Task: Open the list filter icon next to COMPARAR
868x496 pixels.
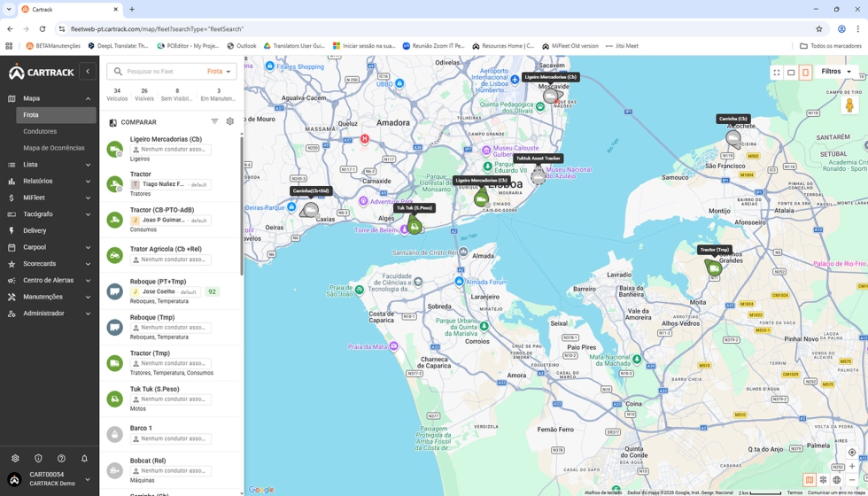Action: (214, 122)
